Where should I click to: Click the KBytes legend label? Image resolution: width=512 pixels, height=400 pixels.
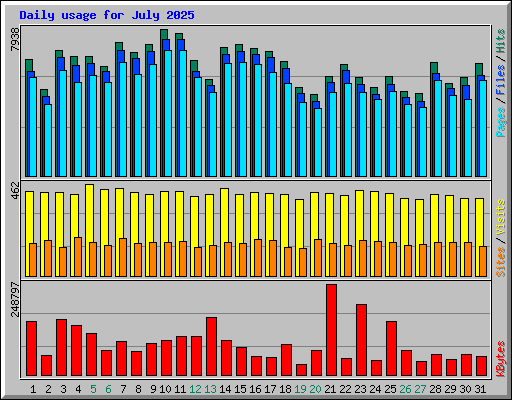(500, 359)
